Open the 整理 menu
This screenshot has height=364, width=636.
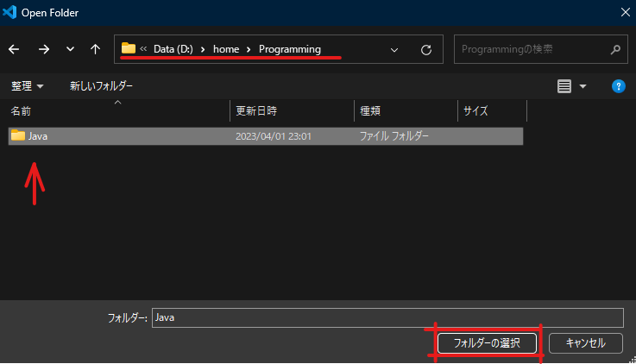[27, 86]
